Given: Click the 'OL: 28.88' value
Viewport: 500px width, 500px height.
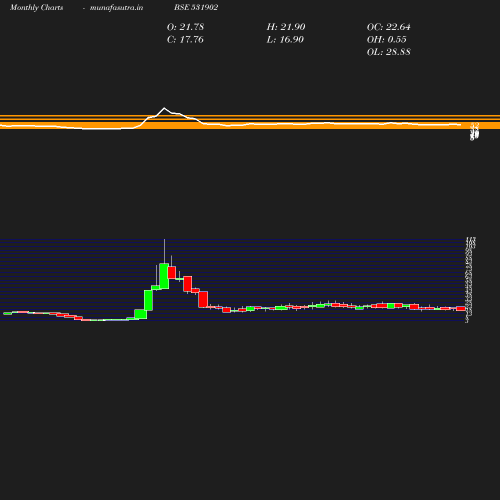Looking at the screenshot, I should [388, 52].
